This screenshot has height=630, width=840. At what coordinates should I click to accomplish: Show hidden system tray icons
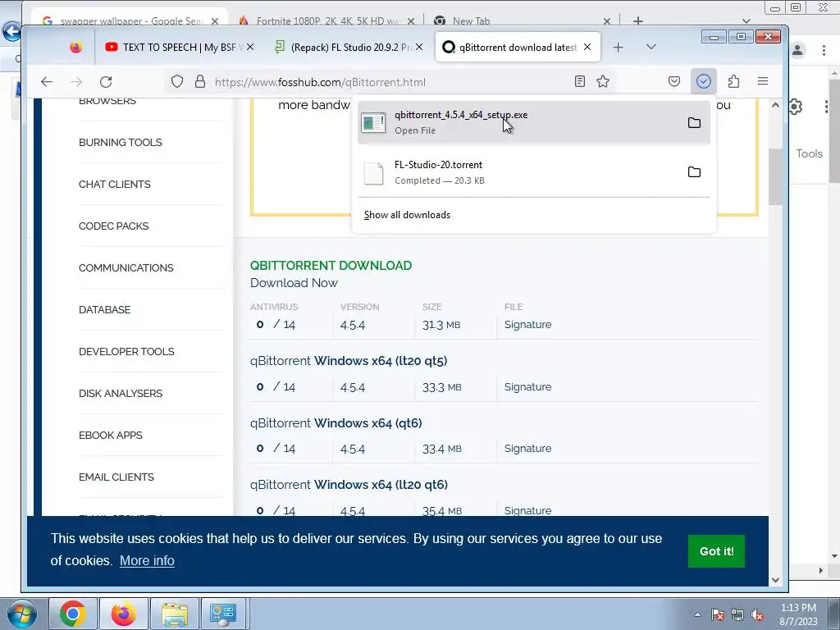pos(697,614)
